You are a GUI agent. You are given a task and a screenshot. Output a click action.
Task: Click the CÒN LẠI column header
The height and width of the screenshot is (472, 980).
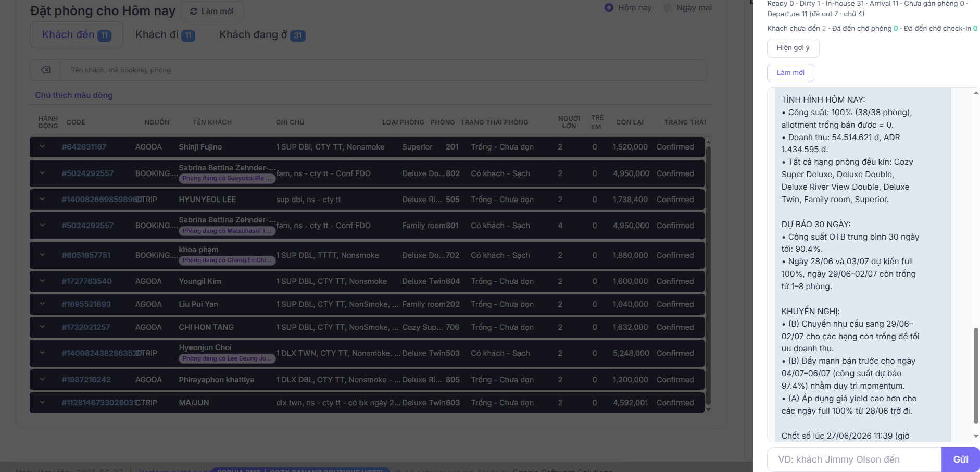click(x=630, y=122)
